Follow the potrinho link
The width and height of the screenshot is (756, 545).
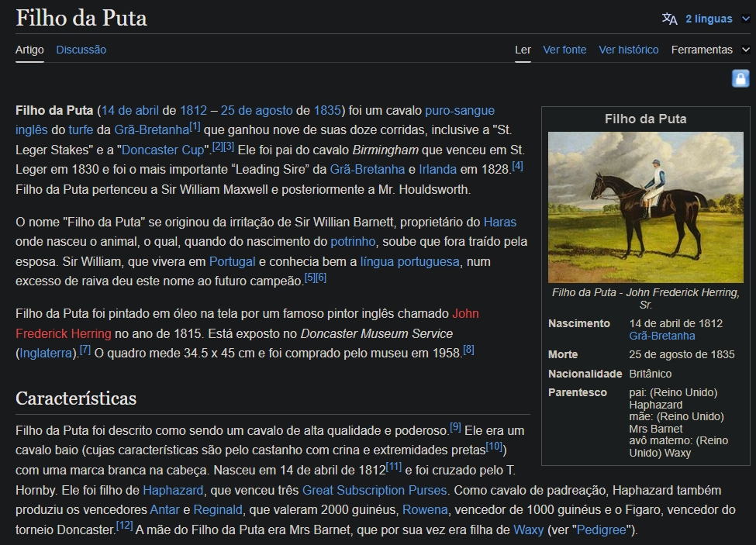(353, 241)
